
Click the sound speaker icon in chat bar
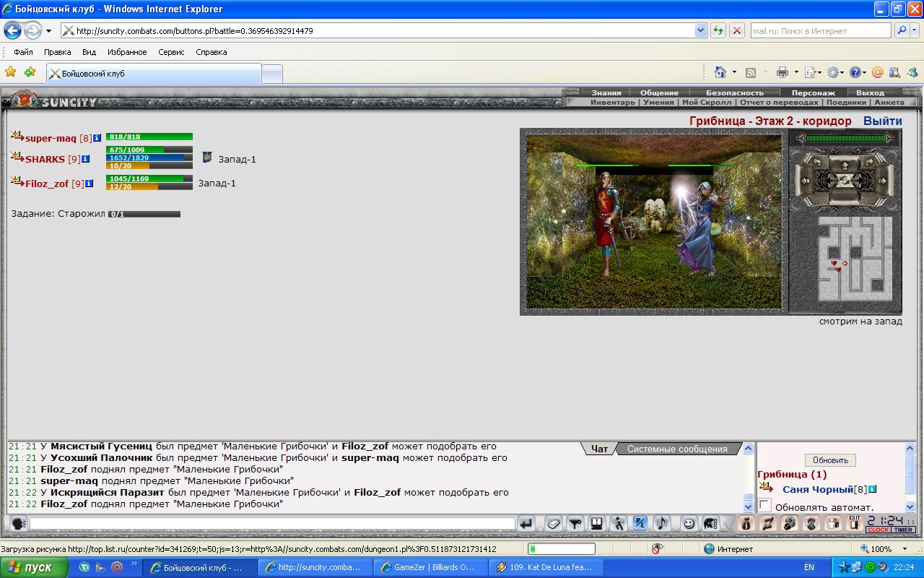click(662, 523)
